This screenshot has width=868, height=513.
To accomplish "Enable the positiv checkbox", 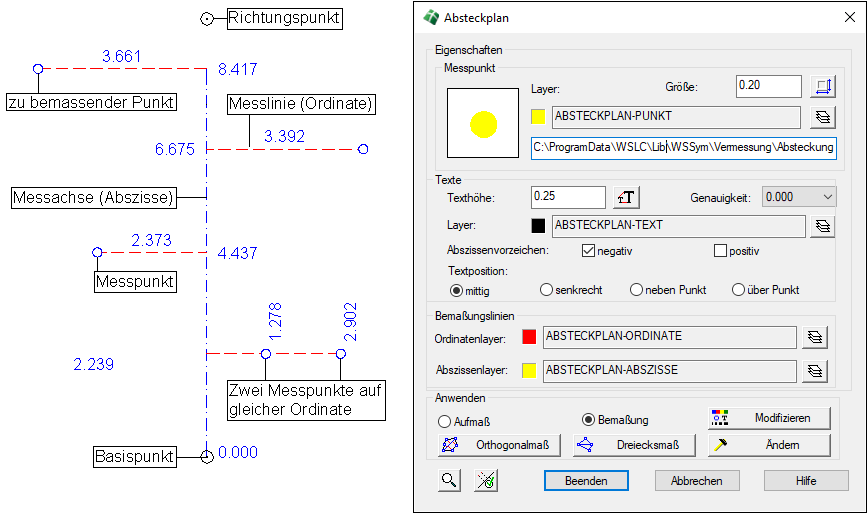I will click(720, 251).
